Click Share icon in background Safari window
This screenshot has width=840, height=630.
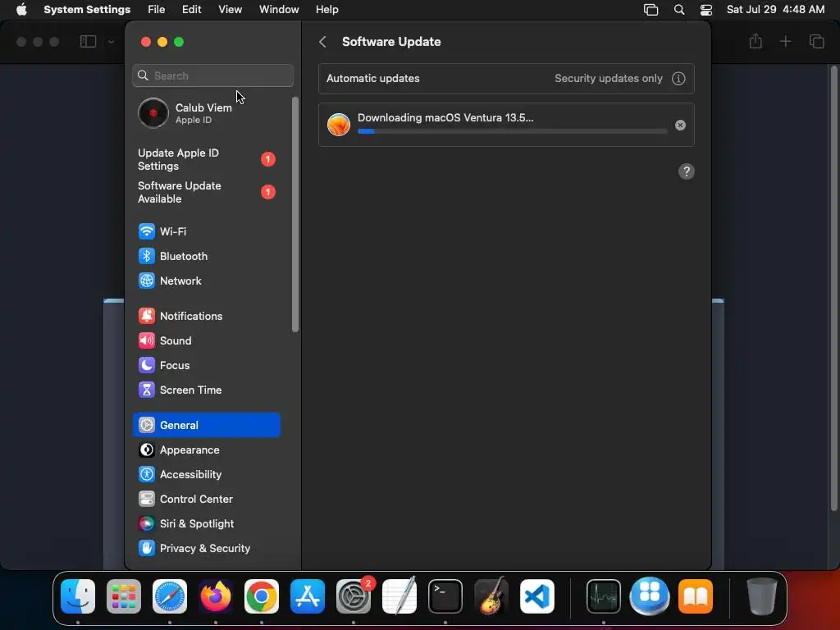click(756, 41)
